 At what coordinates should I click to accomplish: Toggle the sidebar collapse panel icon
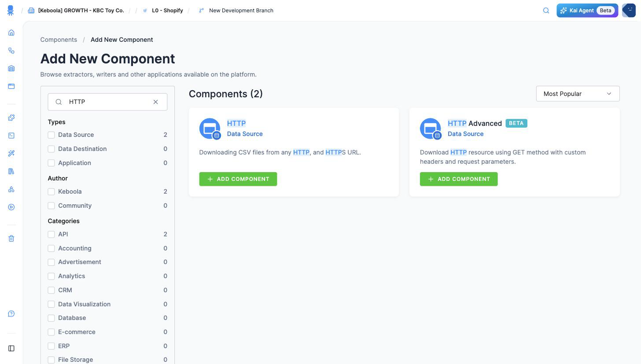click(x=11, y=349)
